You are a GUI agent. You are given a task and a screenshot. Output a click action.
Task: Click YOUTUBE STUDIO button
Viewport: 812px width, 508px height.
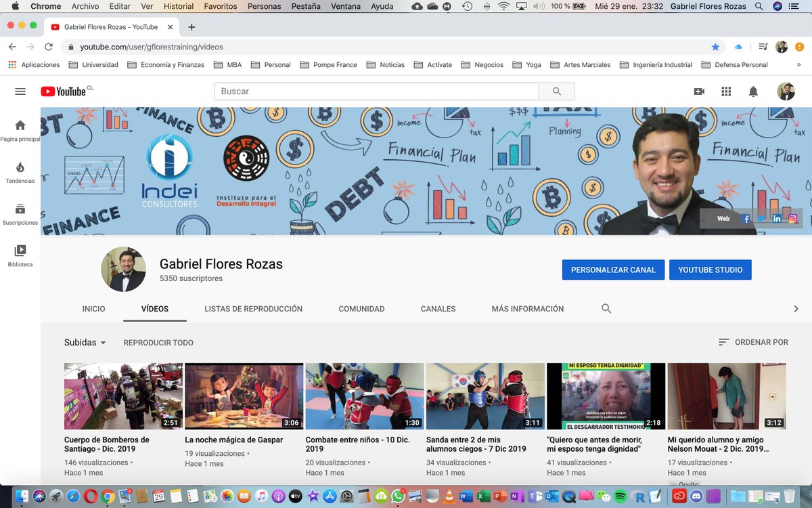[710, 270]
